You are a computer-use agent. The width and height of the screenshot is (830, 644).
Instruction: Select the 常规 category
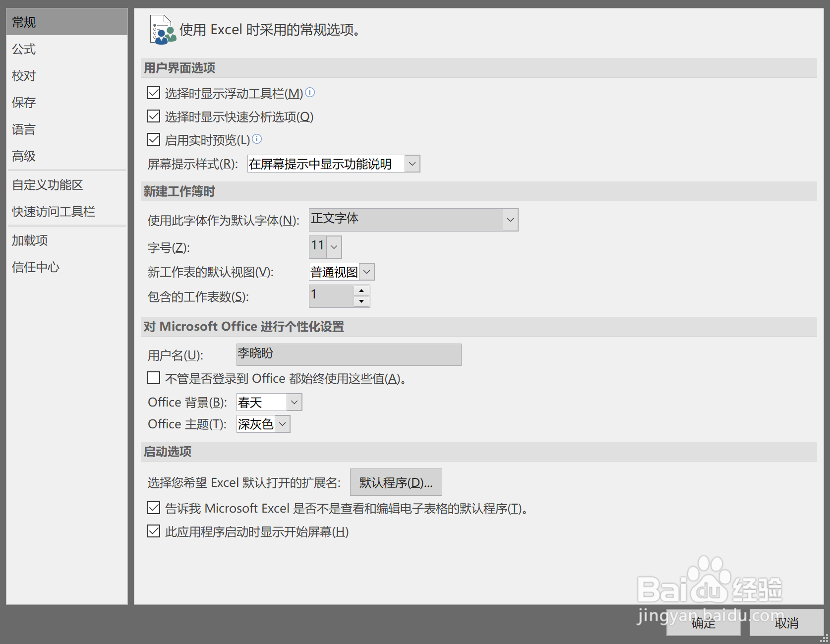pyautogui.click(x=67, y=22)
